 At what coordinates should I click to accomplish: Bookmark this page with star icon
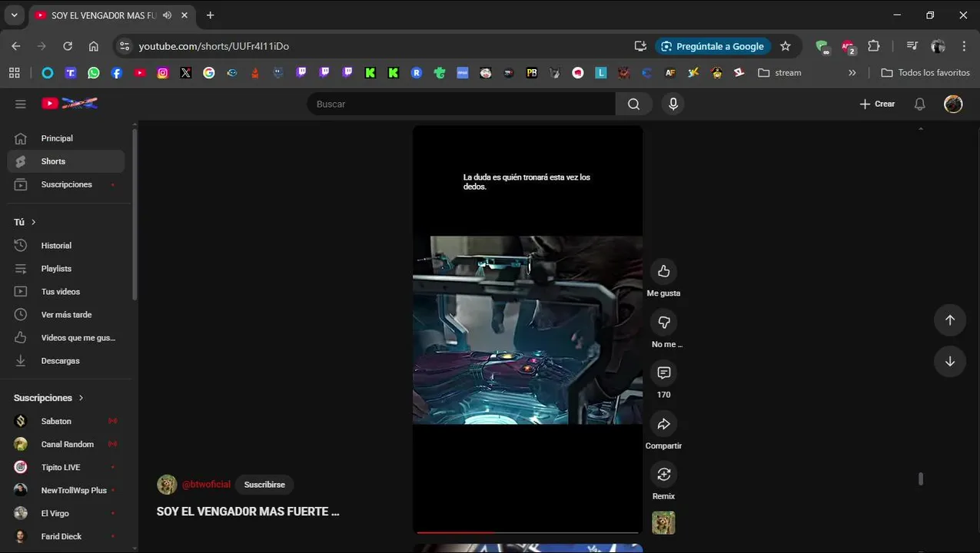pos(786,46)
